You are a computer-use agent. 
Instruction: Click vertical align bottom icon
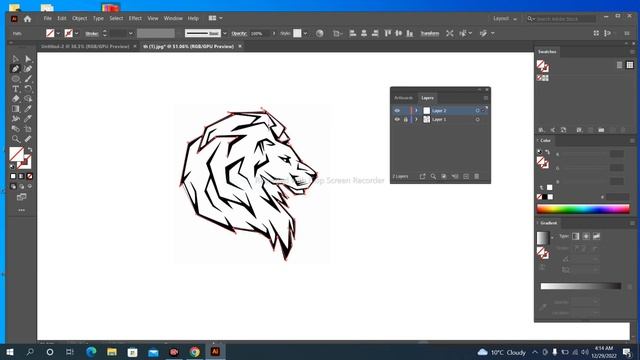pos(410,33)
